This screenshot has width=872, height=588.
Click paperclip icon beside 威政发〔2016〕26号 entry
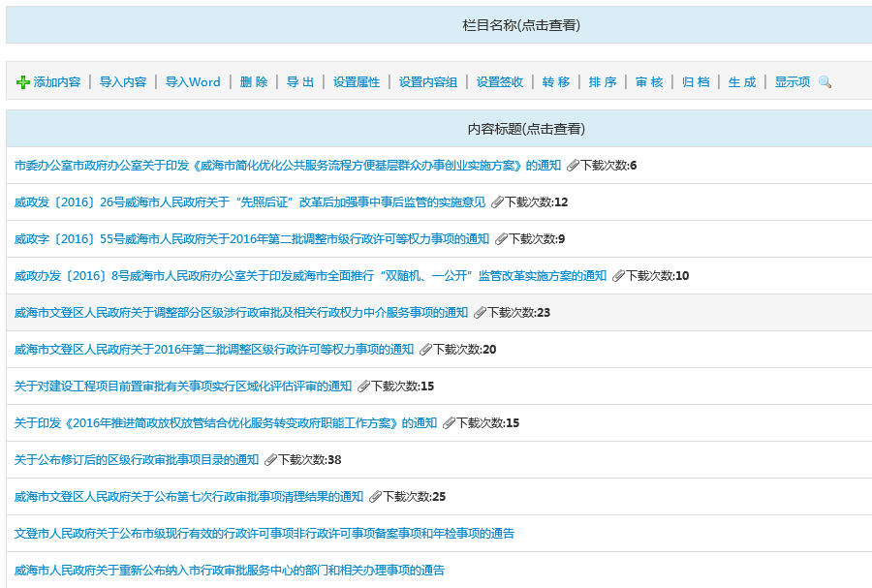[497, 202]
